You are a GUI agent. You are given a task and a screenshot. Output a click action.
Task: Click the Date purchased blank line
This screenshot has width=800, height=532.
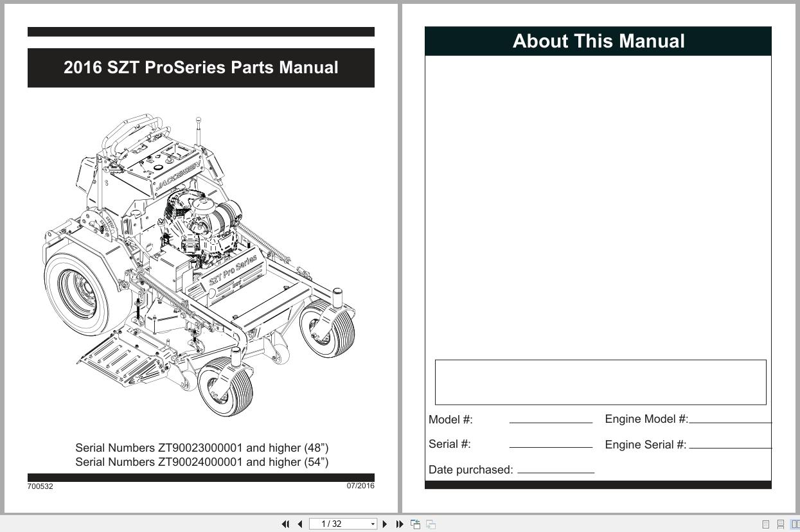556,472
